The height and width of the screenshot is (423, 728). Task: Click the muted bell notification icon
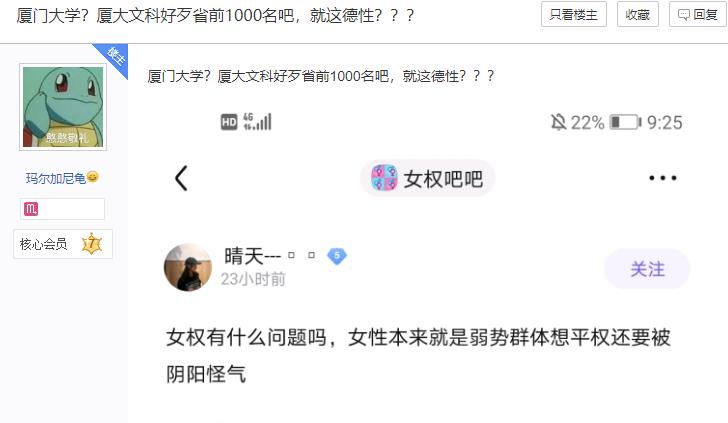558,123
